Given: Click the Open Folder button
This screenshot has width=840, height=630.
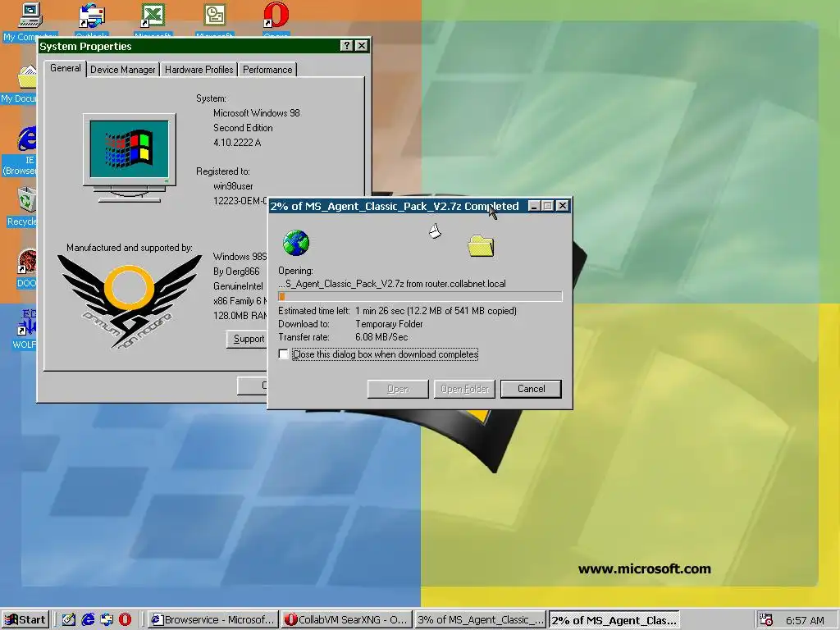Looking at the screenshot, I should click(464, 389).
